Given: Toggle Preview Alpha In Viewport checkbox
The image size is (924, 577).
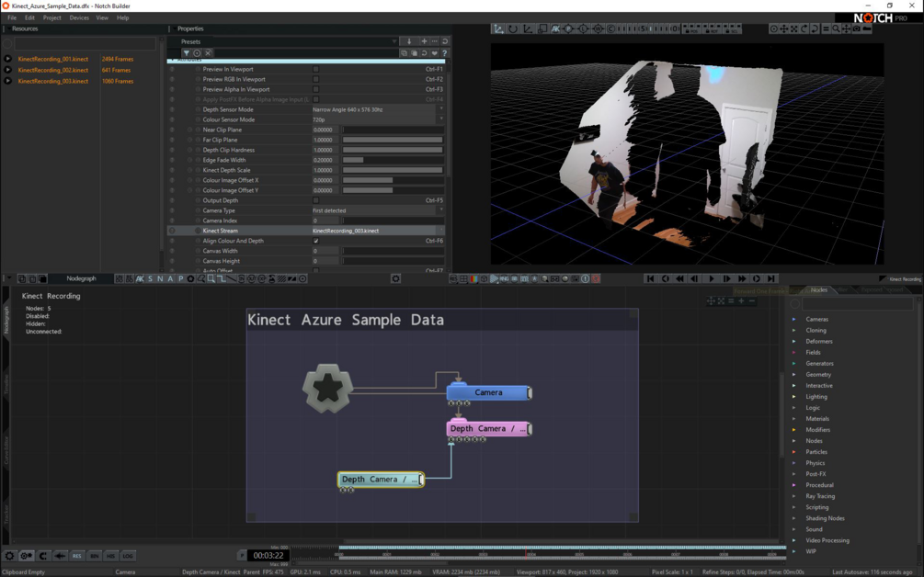Looking at the screenshot, I should click(x=316, y=89).
